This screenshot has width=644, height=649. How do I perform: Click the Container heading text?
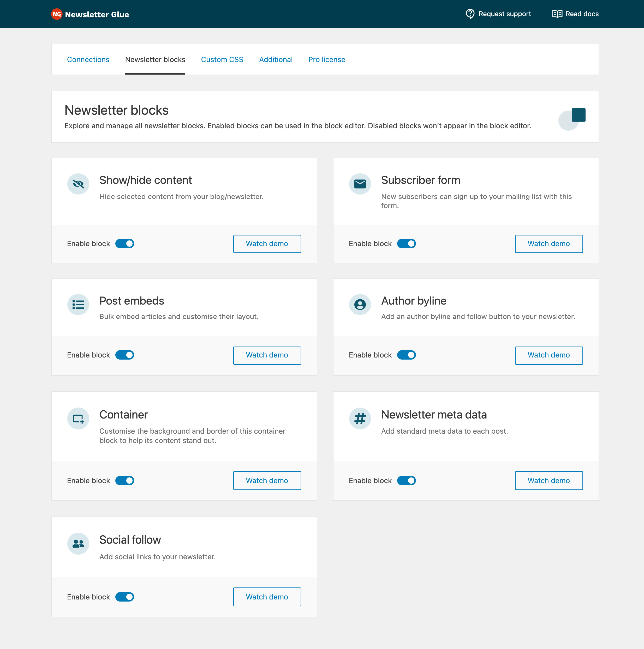pos(123,415)
